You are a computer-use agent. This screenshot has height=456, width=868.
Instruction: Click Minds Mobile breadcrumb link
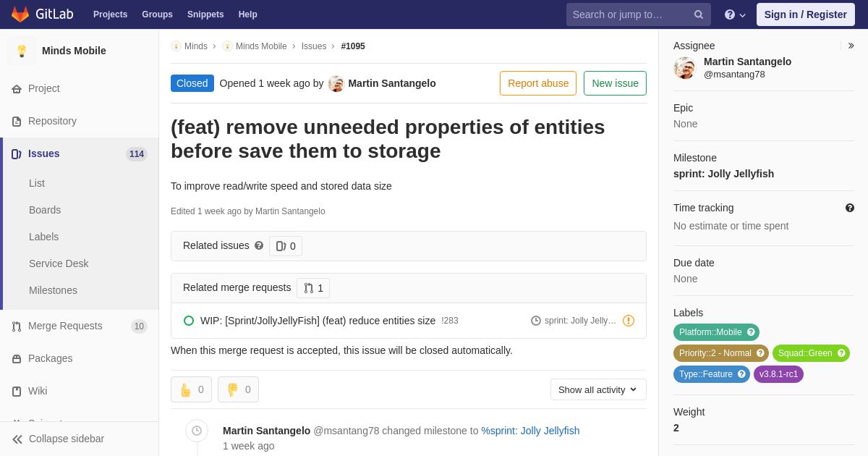(x=261, y=46)
